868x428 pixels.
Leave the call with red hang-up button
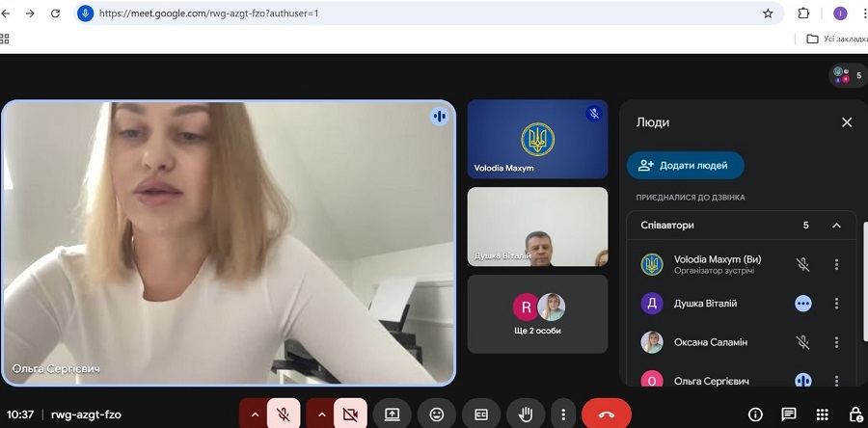tap(607, 414)
